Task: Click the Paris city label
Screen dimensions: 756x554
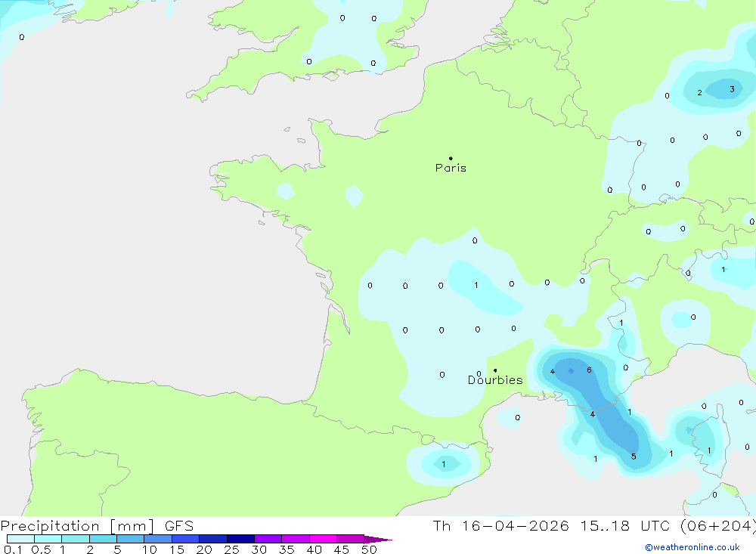Action: [x=451, y=168]
